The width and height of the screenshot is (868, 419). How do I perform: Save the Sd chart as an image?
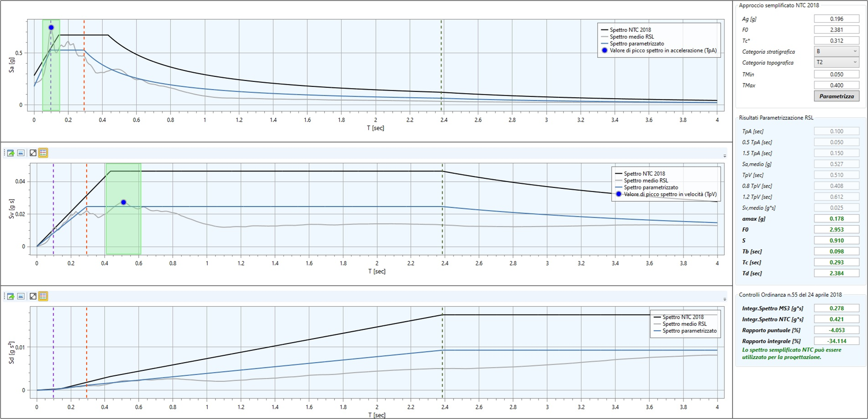coord(21,297)
